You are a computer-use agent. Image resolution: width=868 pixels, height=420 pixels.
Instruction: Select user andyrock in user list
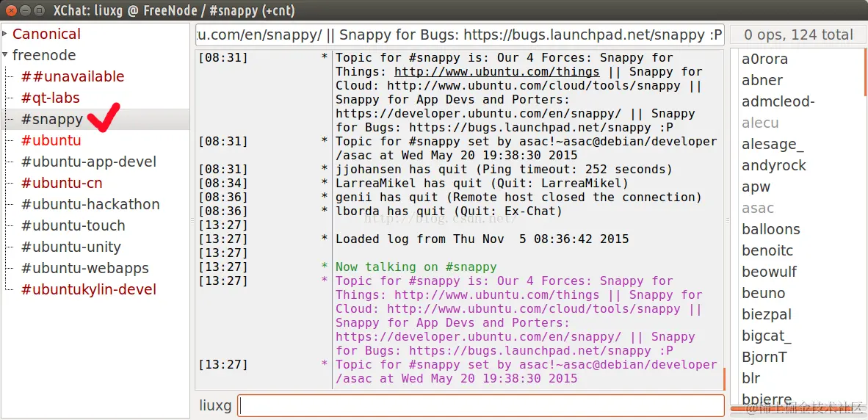[774, 165]
